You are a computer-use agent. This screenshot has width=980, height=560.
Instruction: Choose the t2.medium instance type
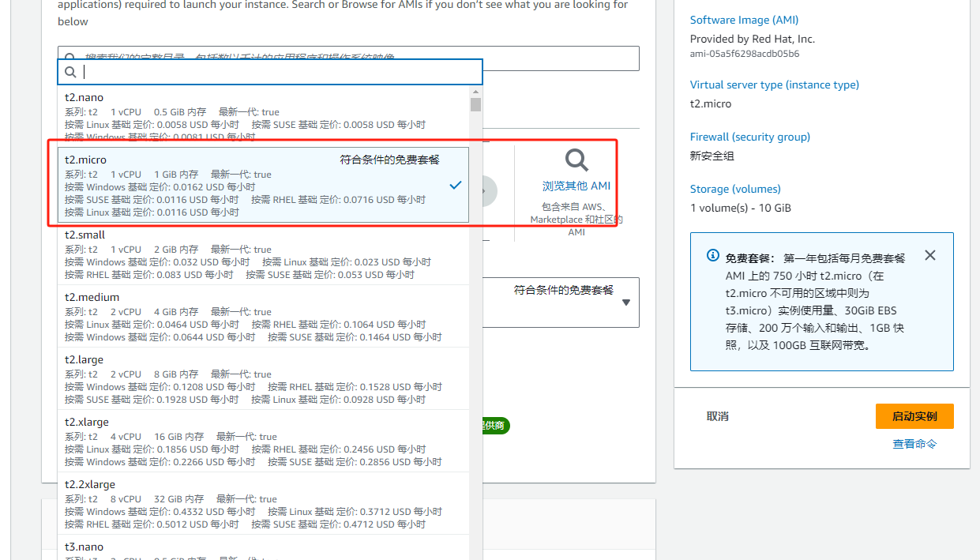263,317
